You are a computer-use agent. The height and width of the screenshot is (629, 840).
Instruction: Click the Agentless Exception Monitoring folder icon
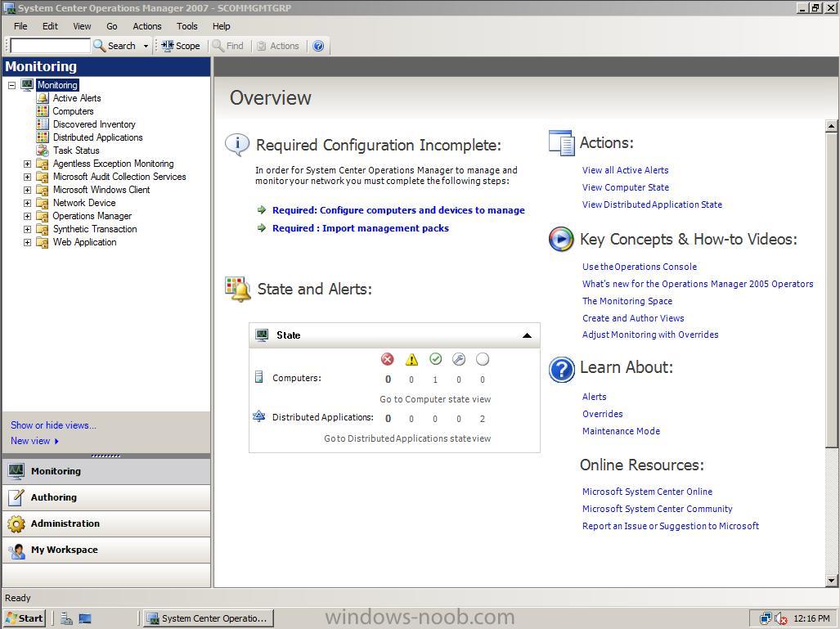pos(43,164)
